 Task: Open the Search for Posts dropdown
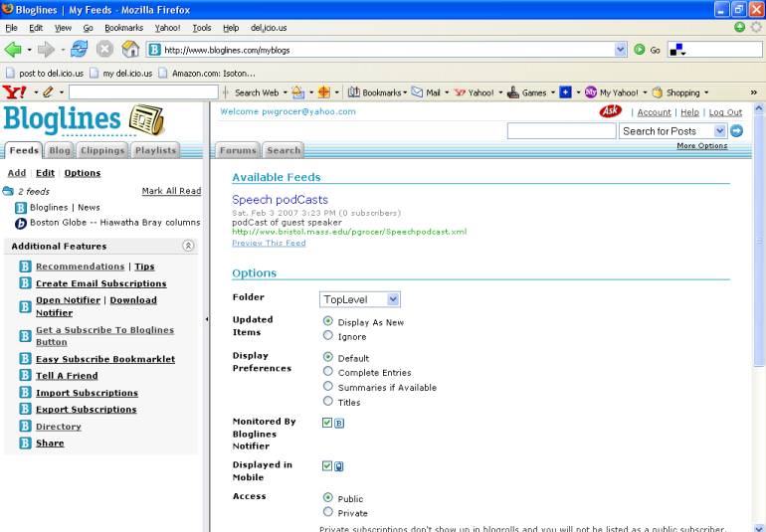pos(672,131)
